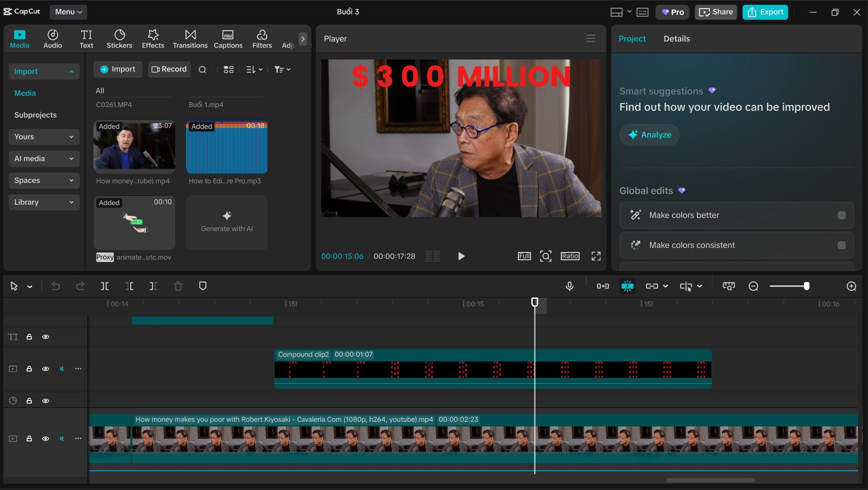
Task: Click the search icon in the media panel
Action: [x=202, y=69]
